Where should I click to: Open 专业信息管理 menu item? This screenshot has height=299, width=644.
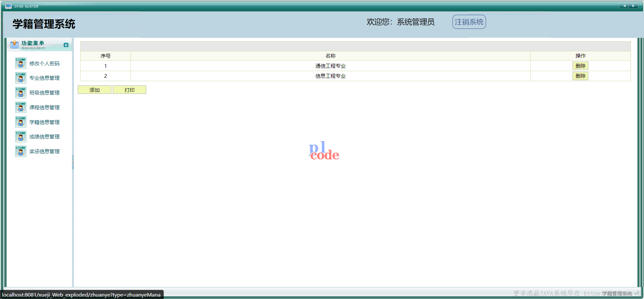[44, 78]
